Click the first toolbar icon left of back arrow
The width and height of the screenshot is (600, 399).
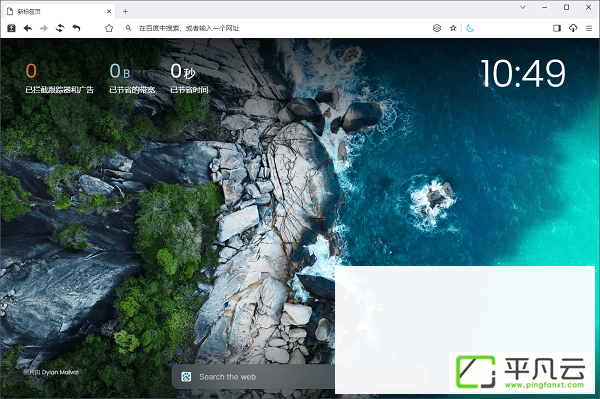[x=11, y=28]
